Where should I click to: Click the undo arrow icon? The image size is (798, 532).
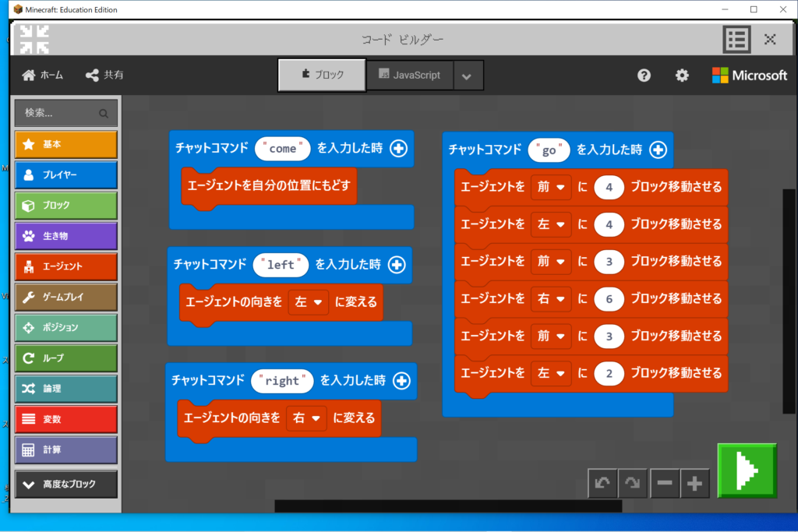click(602, 484)
